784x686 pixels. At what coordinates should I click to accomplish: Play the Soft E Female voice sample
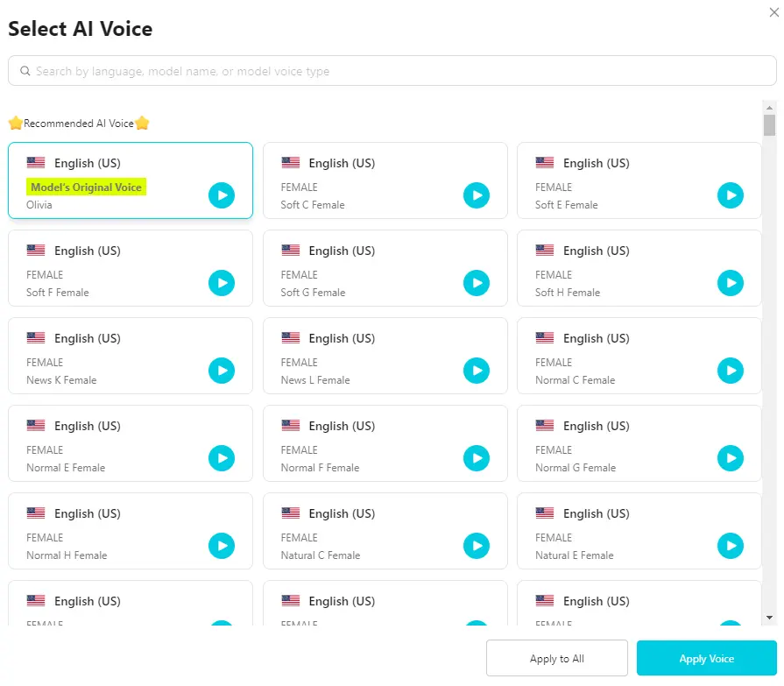(731, 195)
